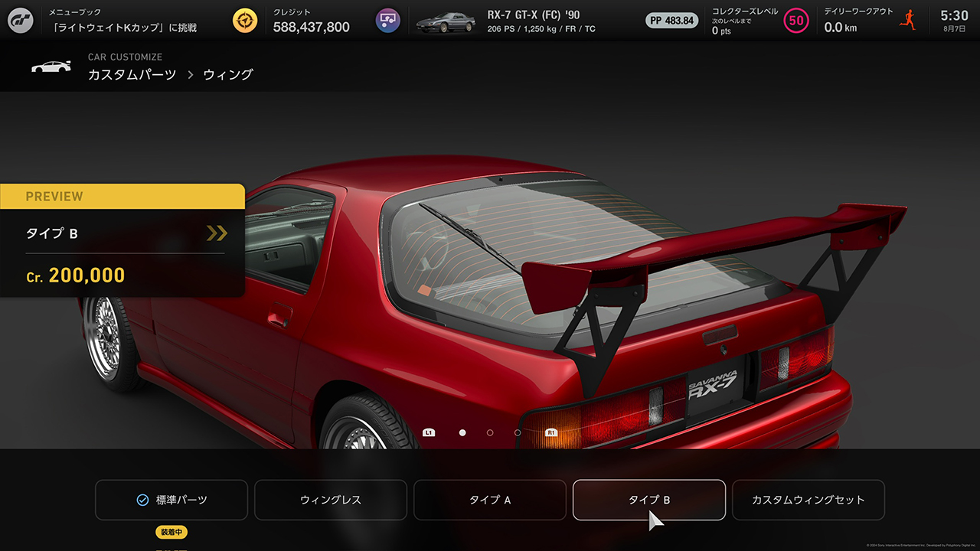This screenshot has height=551, width=980.
Task: Click the 装着中 equipped badge
Action: coord(171,532)
